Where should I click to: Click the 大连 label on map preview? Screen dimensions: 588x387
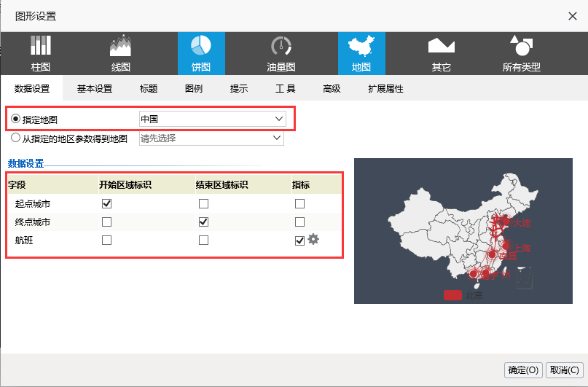pyautogui.click(x=522, y=223)
